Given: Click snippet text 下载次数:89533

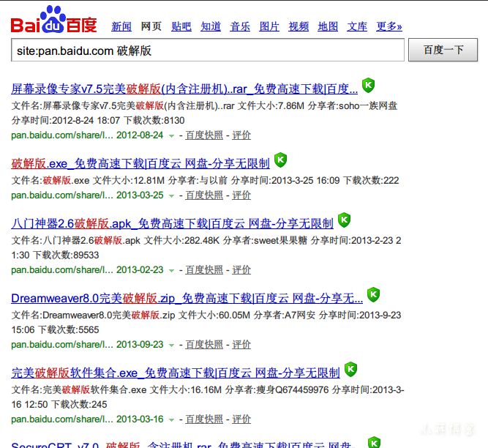Looking at the screenshot, I should [66, 255].
